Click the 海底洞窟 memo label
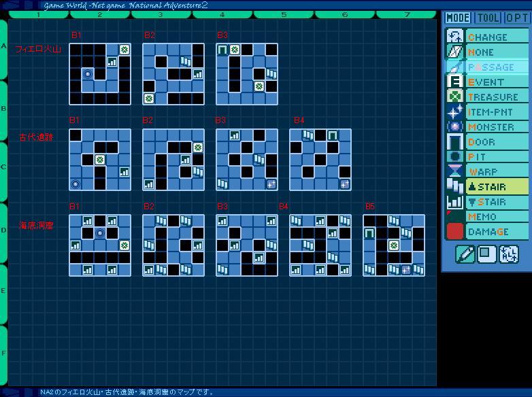The image size is (532, 397). pyautogui.click(x=36, y=225)
